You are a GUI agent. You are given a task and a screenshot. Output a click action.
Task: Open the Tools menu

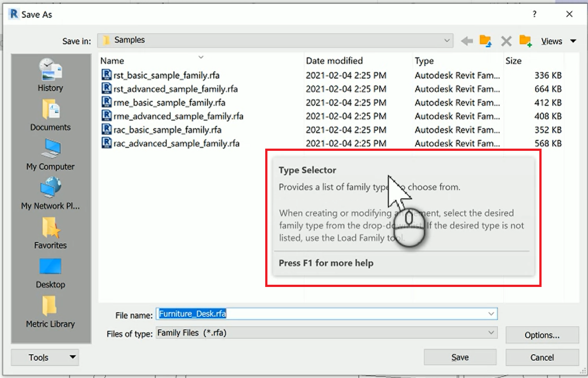pyautogui.click(x=45, y=357)
